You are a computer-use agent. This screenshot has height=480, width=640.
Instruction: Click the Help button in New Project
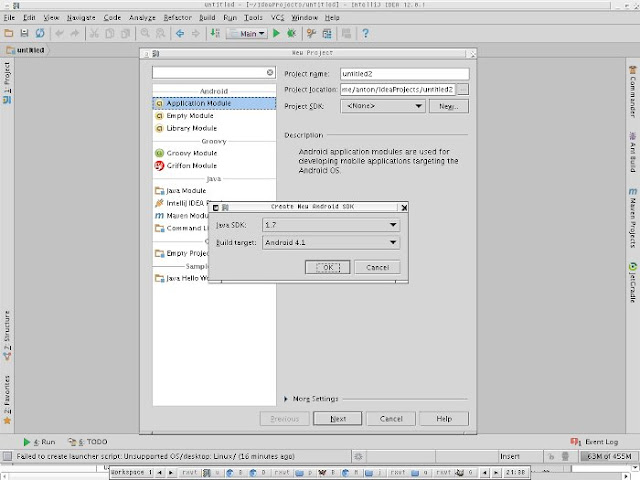(444, 419)
